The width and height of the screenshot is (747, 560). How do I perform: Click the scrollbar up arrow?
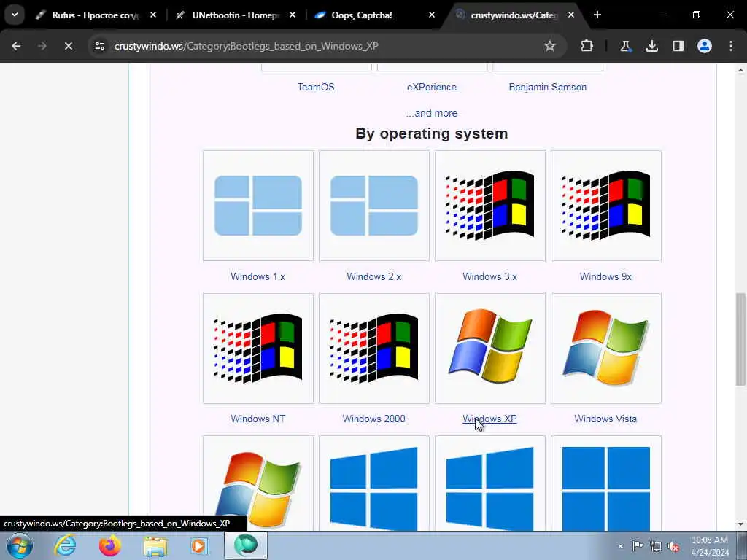740,70
